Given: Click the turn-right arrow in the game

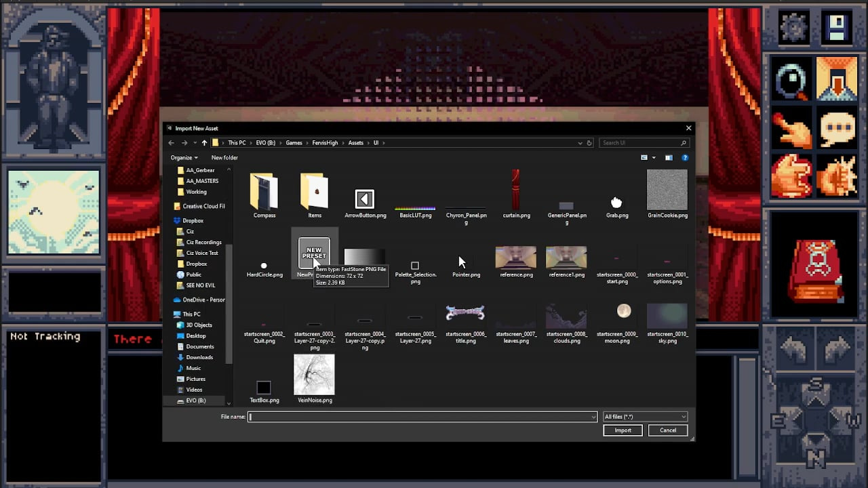Looking at the screenshot, I should click(837, 351).
